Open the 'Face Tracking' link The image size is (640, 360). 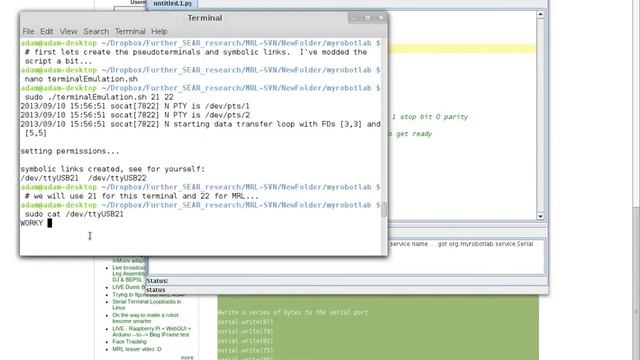[x=129, y=342]
